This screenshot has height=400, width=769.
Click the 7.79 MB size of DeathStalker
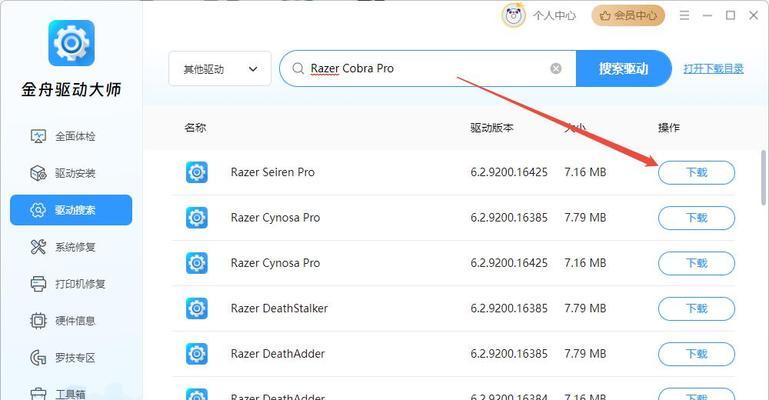[x=585, y=308]
